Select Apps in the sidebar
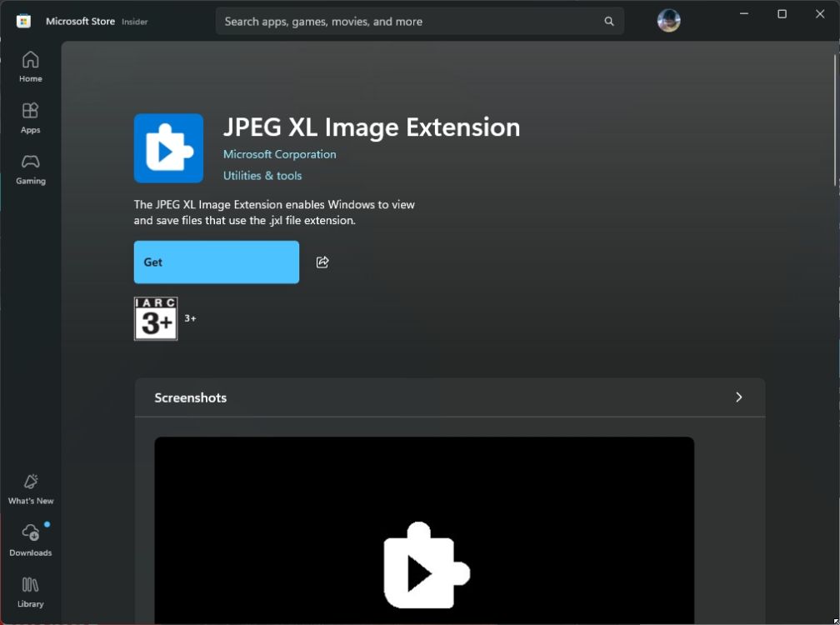The height and width of the screenshot is (625, 840). (x=30, y=117)
